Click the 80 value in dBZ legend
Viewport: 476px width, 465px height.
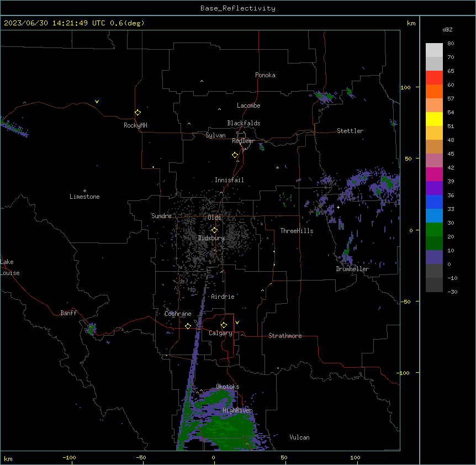pos(451,44)
